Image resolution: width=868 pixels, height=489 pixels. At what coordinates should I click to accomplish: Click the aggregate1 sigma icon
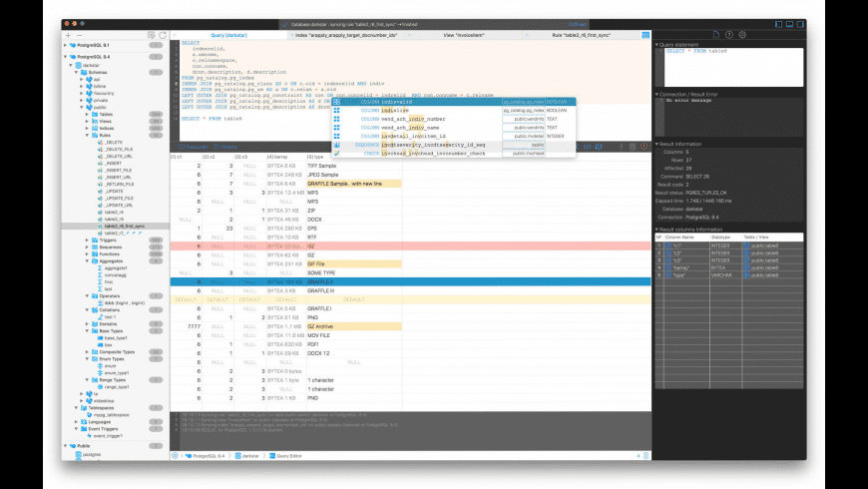pyautogui.click(x=100, y=268)
